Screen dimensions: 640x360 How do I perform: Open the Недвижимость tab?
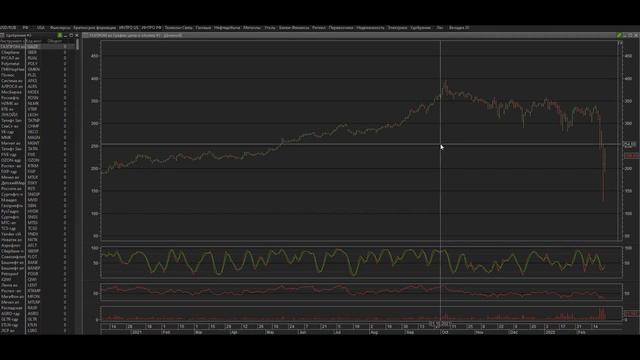coord(370,28)
